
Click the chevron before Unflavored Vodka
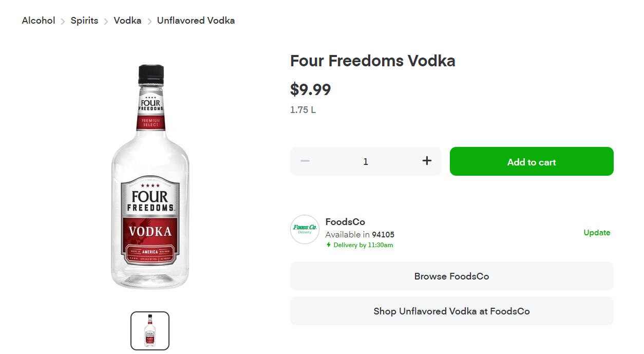[x=149, y=21]
